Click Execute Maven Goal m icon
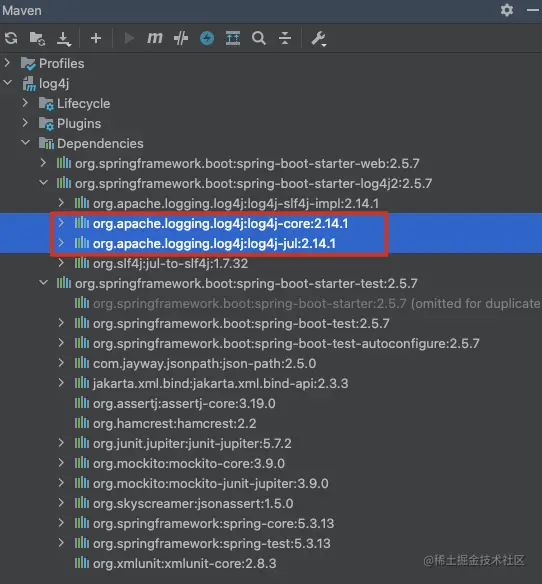The image size is (542, 584). (155, 38)
